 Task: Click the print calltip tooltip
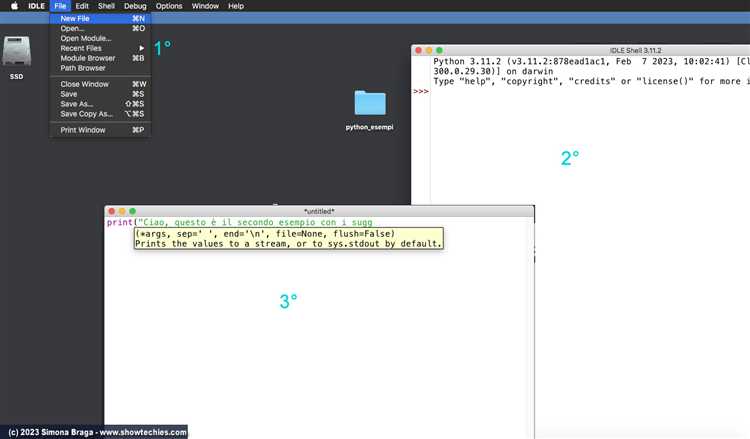pyautogui.click(x=288, y=239)
